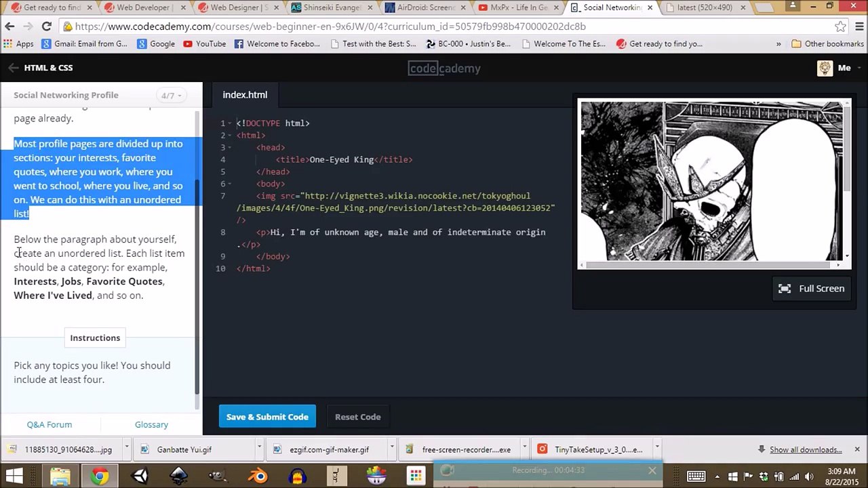The height and width of the screenshot is (488, 868).
Task: Click Show all downloads
Action: point(806,449)
